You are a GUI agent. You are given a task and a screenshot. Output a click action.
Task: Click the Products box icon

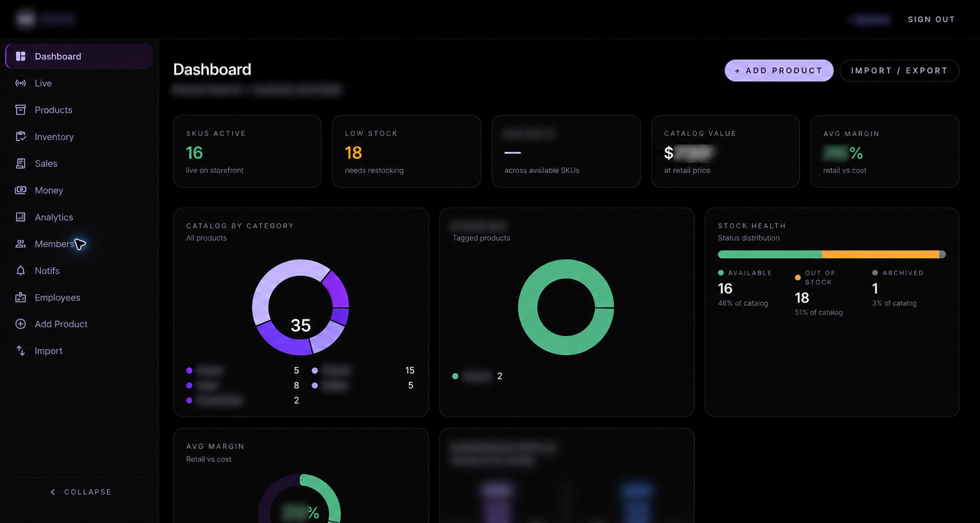pos(21,110)
